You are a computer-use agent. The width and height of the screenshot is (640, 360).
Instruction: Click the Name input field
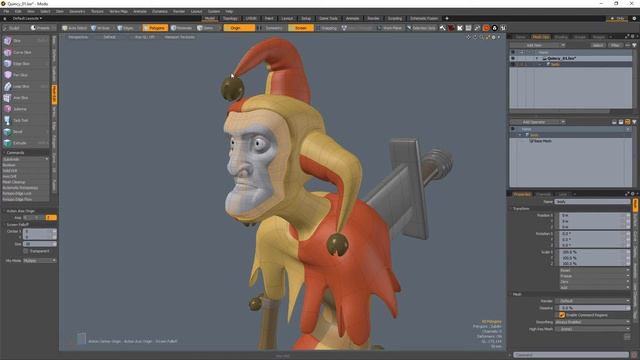click(x=592, y=202)
